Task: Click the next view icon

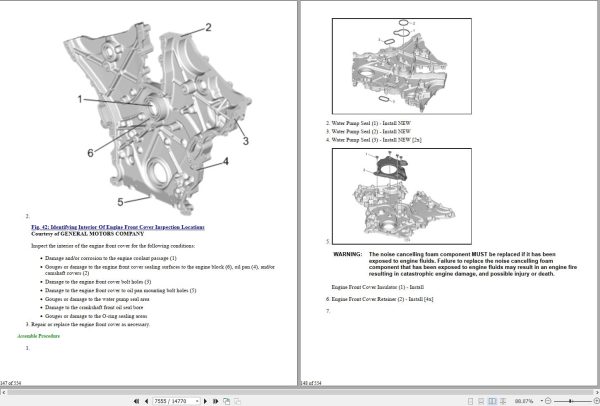Action: (237, 401)
